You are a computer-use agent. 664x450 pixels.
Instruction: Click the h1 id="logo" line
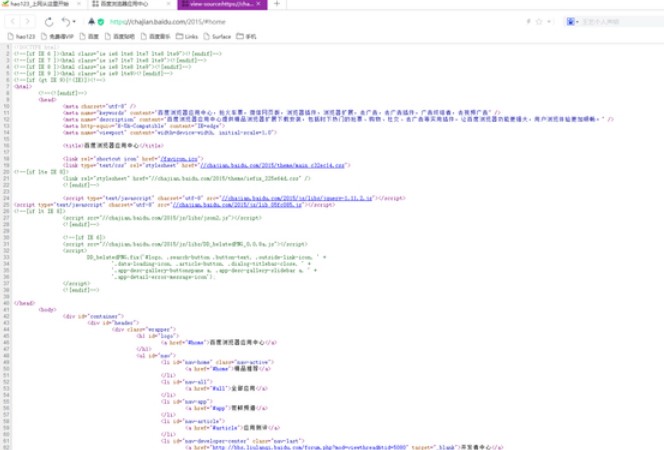click(158, 336)
